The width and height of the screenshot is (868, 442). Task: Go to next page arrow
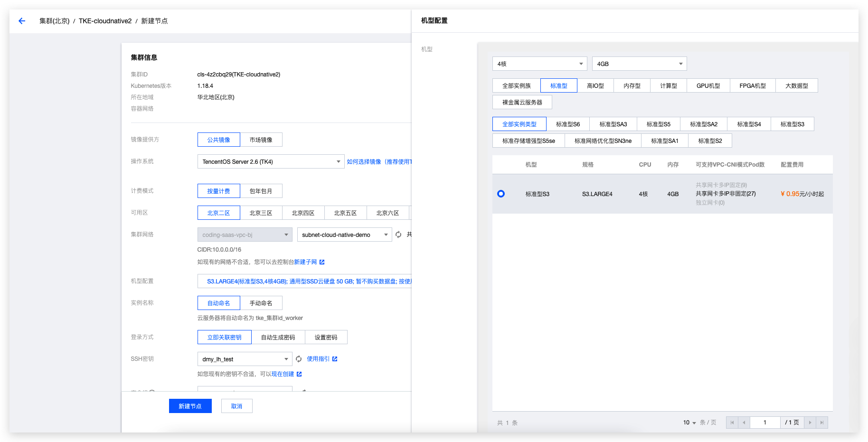coord(810,423)
